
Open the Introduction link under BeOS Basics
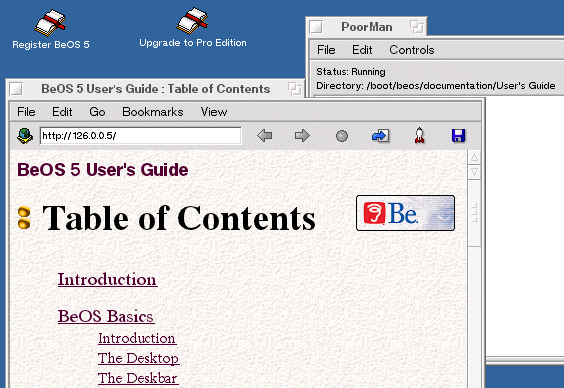[x=137, y=338]
